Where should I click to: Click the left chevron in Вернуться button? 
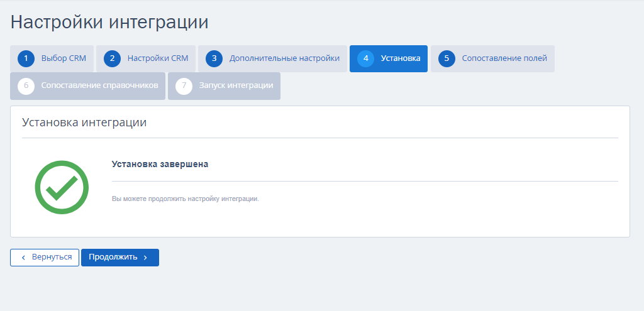23,258
